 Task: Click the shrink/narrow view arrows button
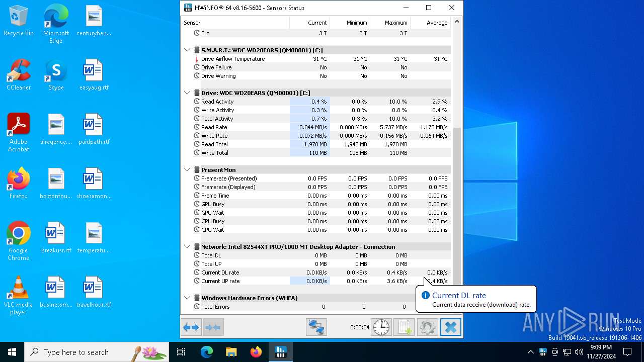click(x=212, y=327)
